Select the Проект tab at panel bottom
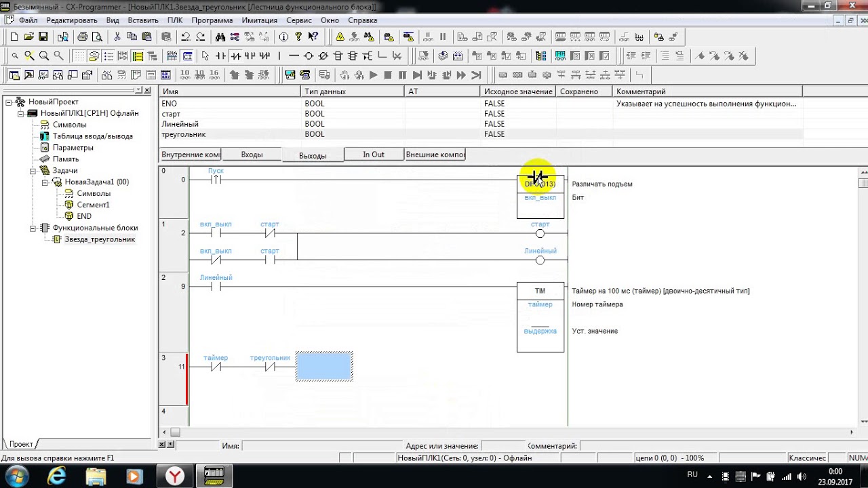Image resolution: width=868 pixels, height=488 pixels. (21, 444)
